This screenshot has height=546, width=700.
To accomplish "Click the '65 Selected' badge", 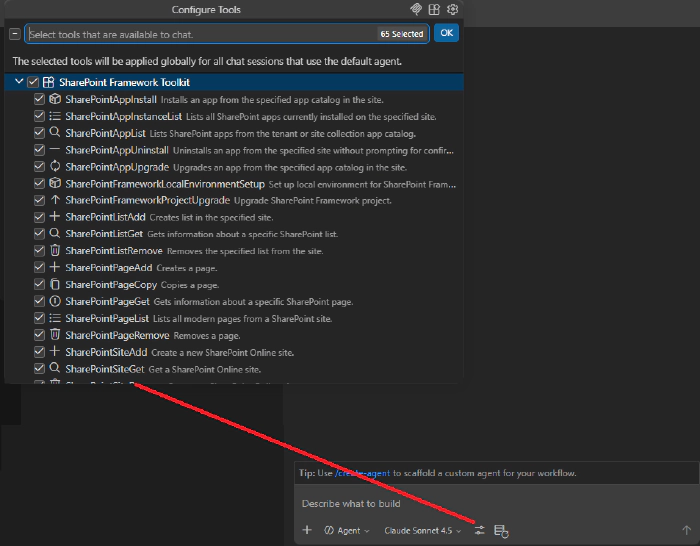I will tap(402, 34).
